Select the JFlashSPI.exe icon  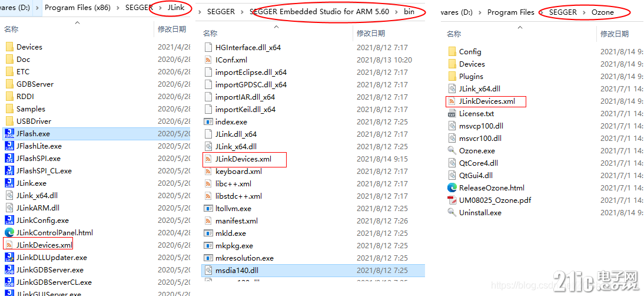point(9,158)
